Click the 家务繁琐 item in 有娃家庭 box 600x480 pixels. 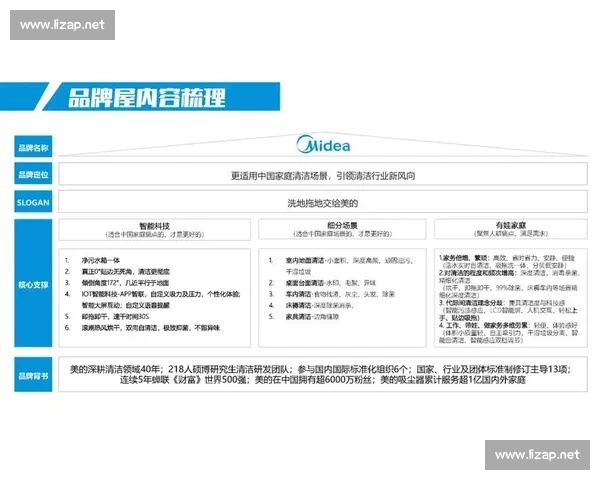(460, 257)
